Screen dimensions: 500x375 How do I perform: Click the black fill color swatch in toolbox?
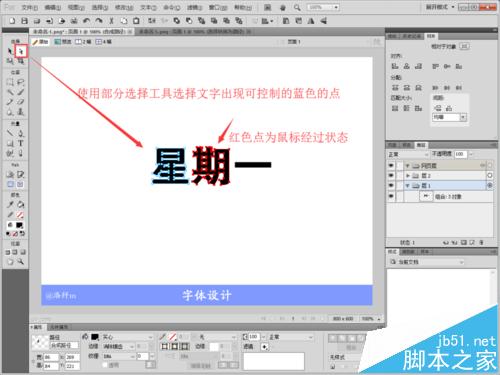pos(19,225)
